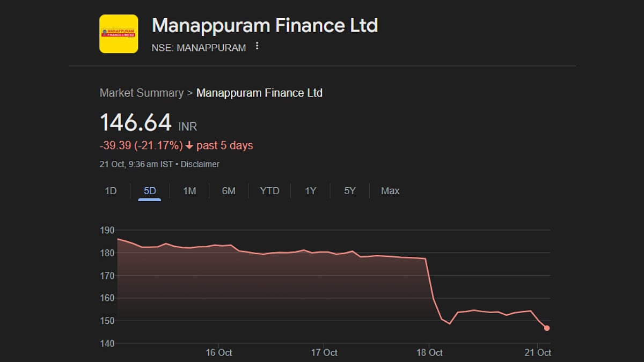
Task: View the 5Y chart range
Action: pyautogui.click(x=350, y=191)
